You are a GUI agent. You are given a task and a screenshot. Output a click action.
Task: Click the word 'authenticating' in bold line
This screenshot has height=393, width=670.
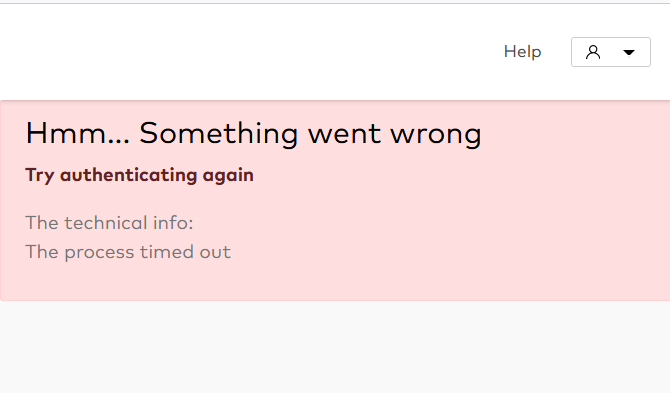click(129, 175)
